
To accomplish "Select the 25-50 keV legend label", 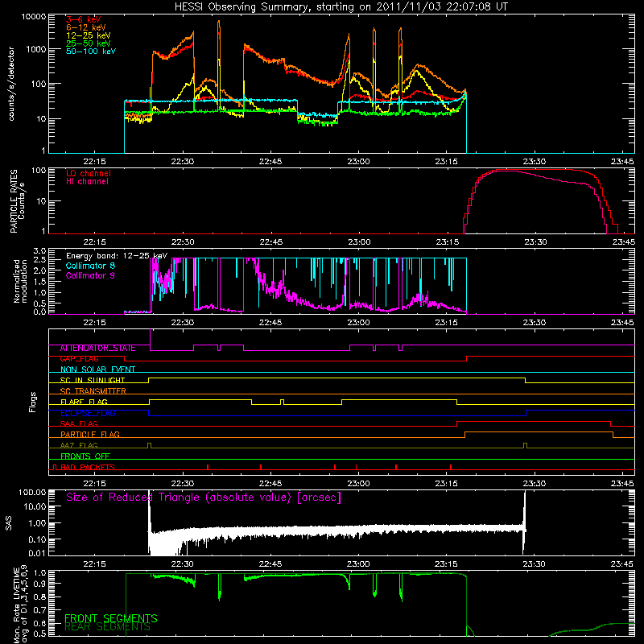I will click(x=89, y=43).
